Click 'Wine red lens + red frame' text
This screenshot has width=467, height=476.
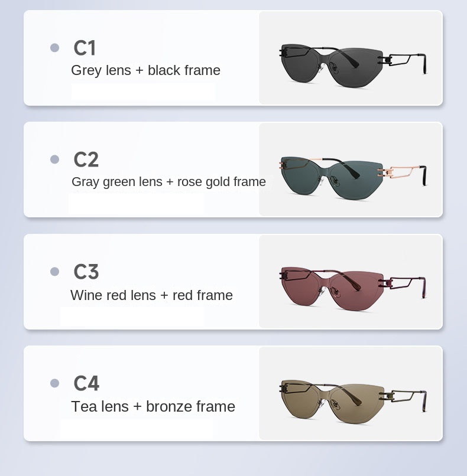click(151, 295)
